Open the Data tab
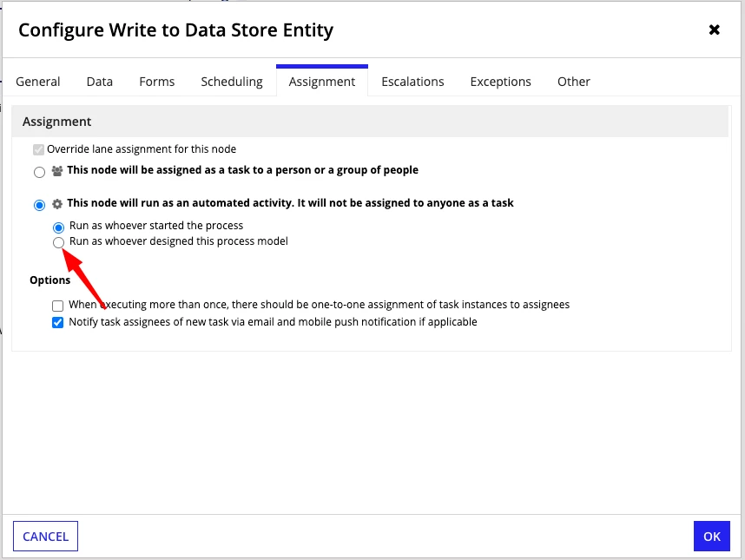Screen dimensions: 745x560 [100, 82]
